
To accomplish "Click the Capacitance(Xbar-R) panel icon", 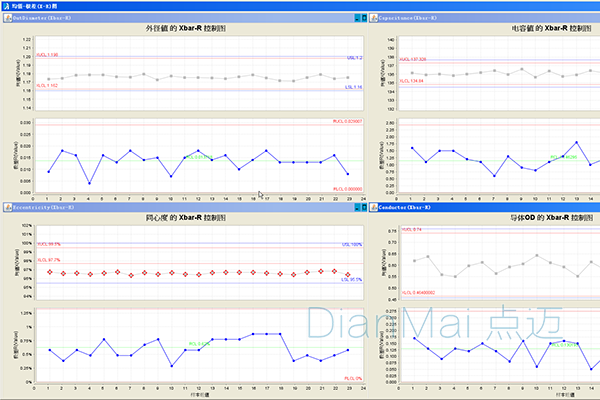I will (375, 18).
